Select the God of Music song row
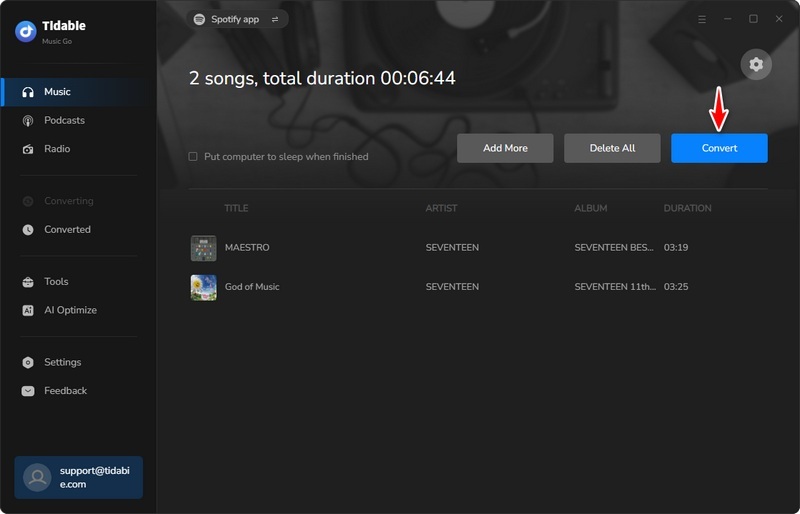Viewport: 800px width, 514px height. click(x=450, y=287)
